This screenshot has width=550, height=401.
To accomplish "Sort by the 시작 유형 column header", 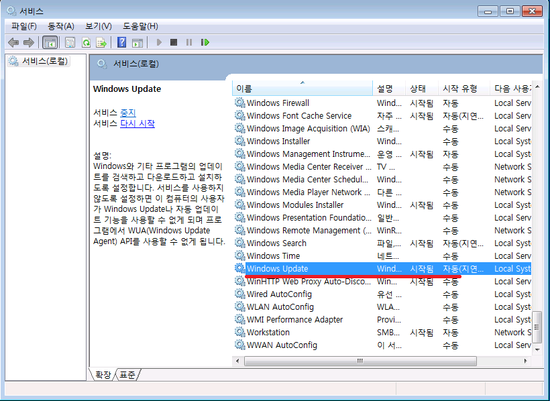I will tap(464, 88).
